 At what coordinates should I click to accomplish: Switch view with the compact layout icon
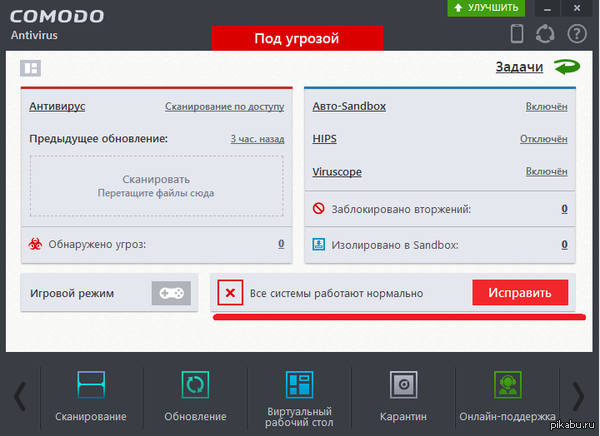point(31,68)
